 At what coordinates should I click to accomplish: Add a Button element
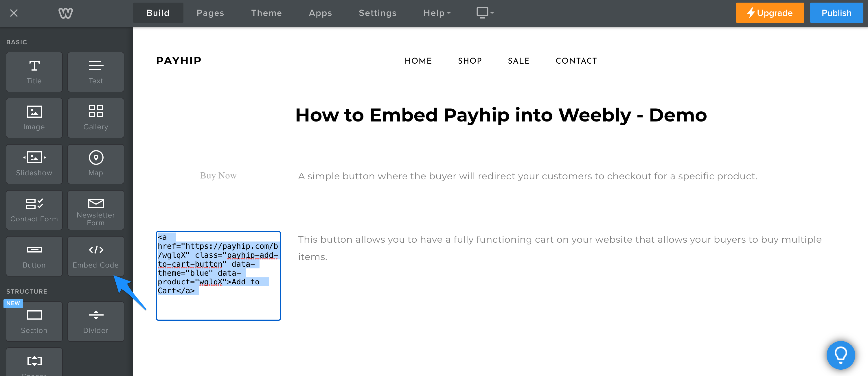coord(34,256)
